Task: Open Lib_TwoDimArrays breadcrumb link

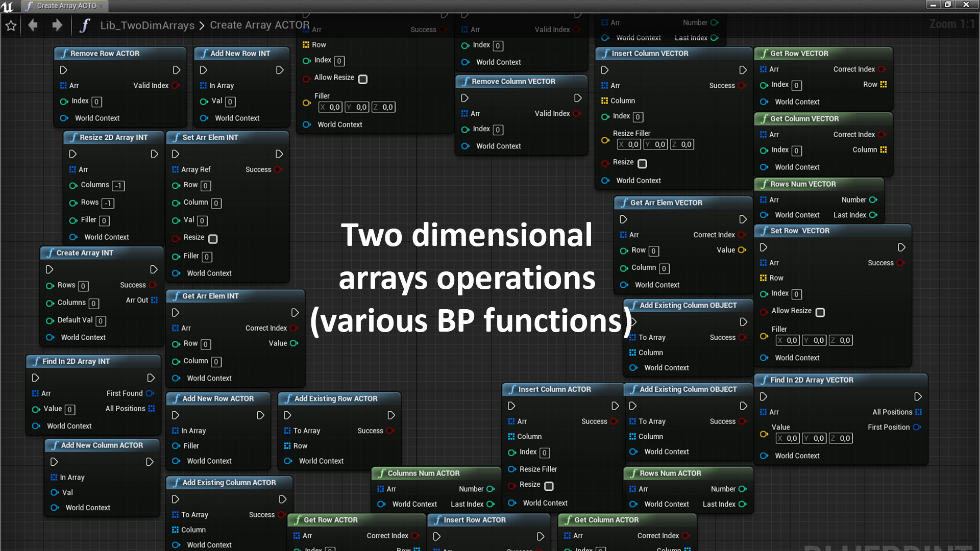Action: [147, 26]
